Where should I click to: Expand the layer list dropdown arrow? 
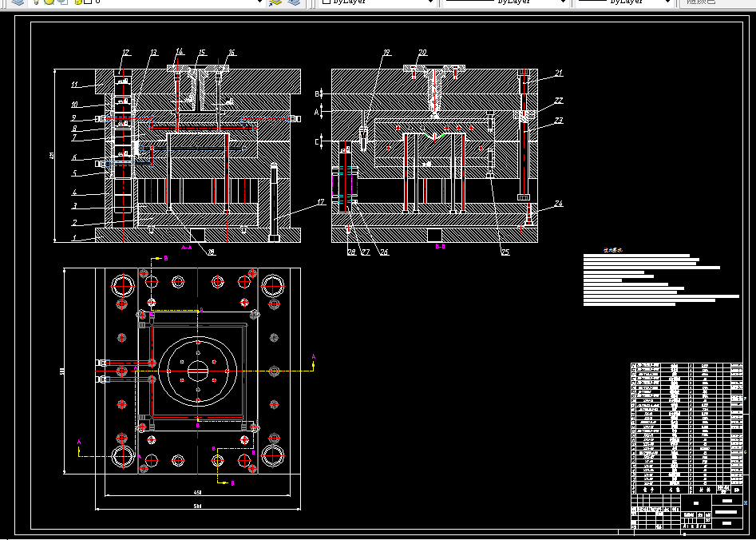(x=260, y=2)
